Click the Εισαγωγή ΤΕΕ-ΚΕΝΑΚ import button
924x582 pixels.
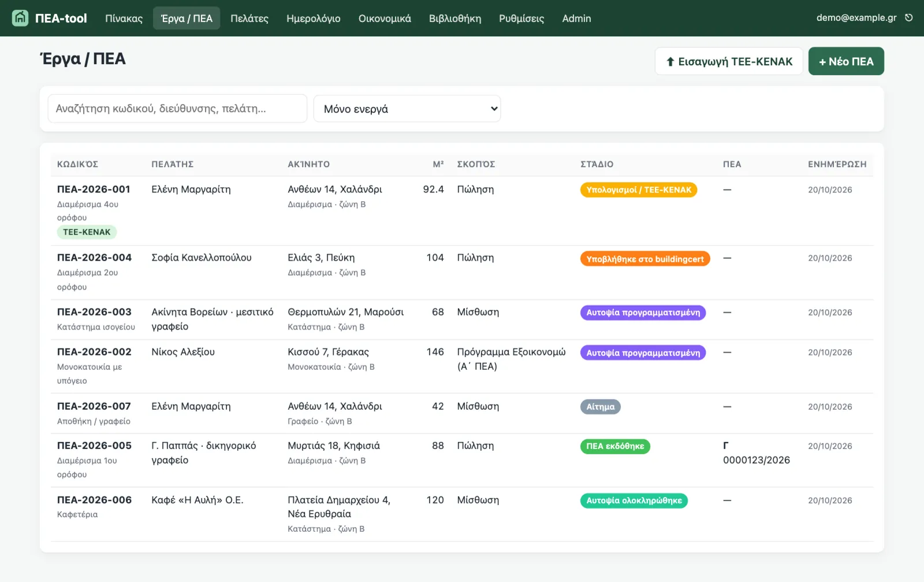(729, 61)
